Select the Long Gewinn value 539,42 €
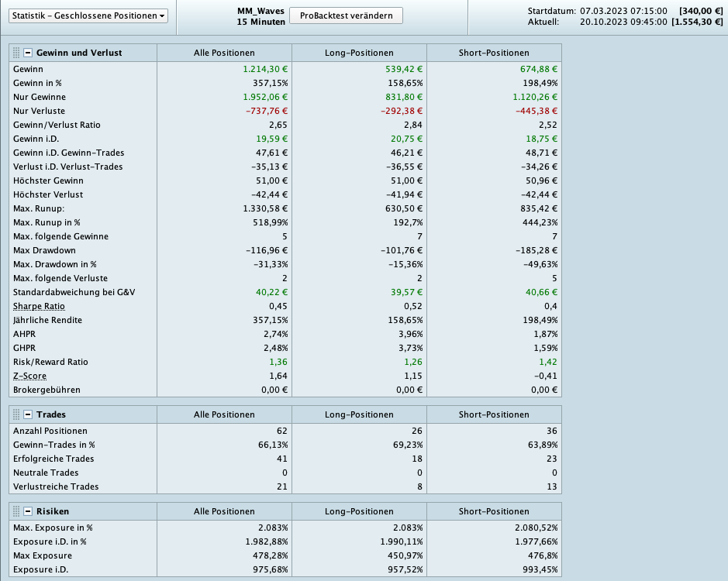Screen dimensions: 728x581 point(404,69)
